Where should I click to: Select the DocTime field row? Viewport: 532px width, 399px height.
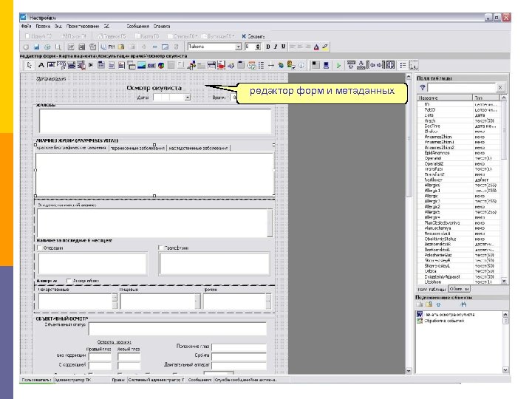[x=459, y=126]
